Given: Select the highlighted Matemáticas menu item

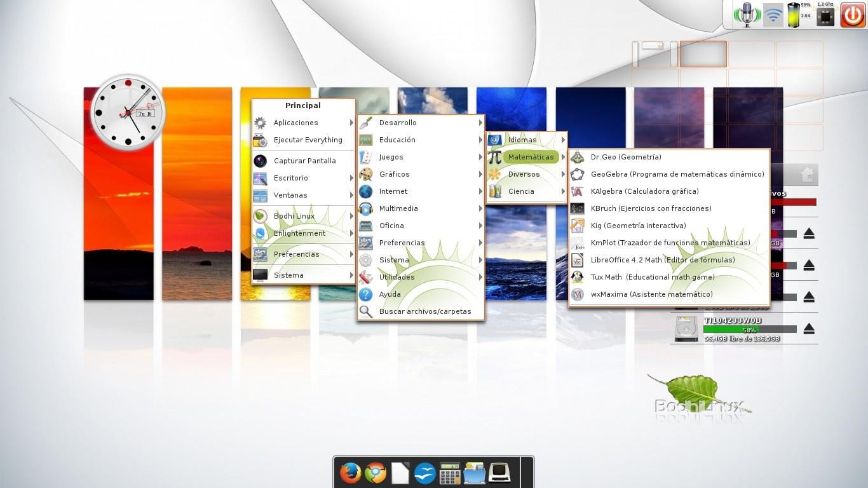Looking at the screenshot, I should coord(526,157).
